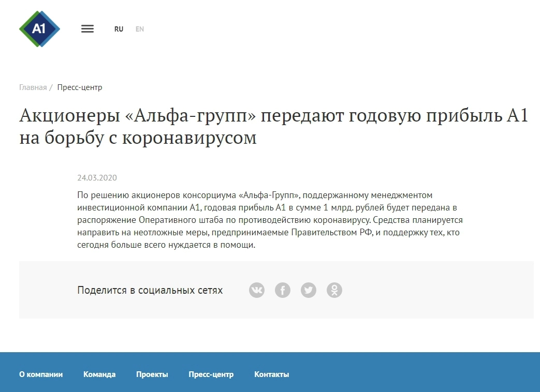Click the Поделится в социальных сетях label

coord(150,290)
